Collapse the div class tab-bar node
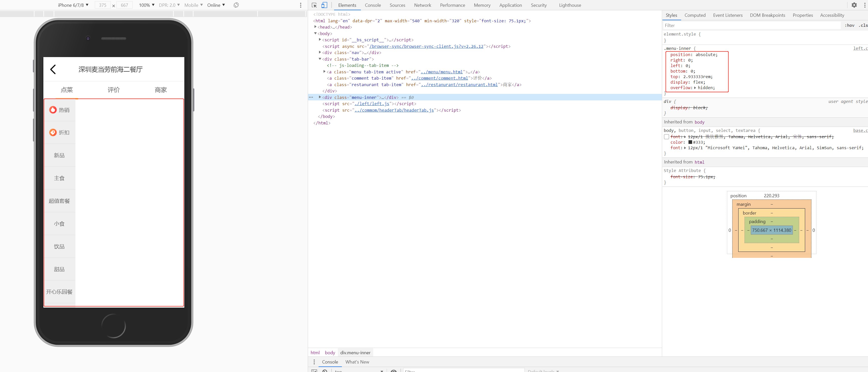The width and height of the screenshot is (868, 372). (x=320, y=59)
